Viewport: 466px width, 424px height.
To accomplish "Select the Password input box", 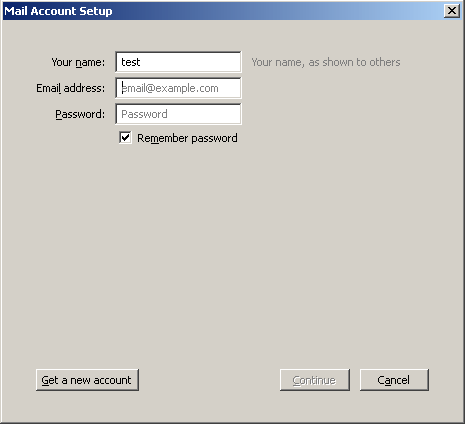I will (x=178, y=114).
